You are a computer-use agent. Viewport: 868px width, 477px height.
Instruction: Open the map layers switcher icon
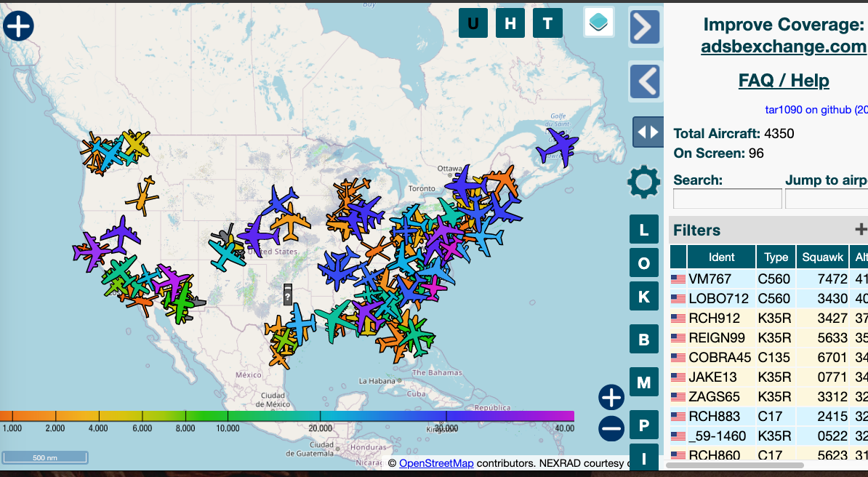click(599, 23)
